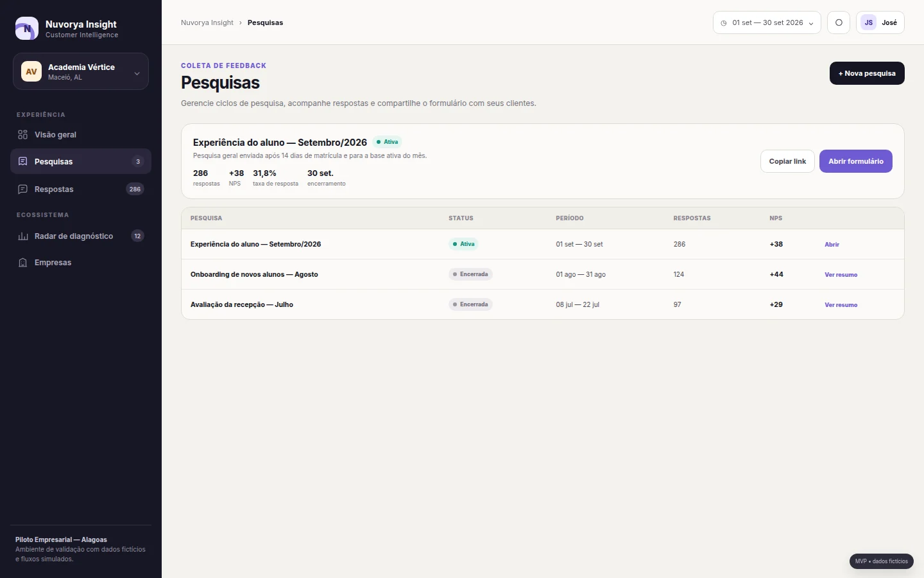Expand the Academia Vértice organization selector

[x=81, y=71]
